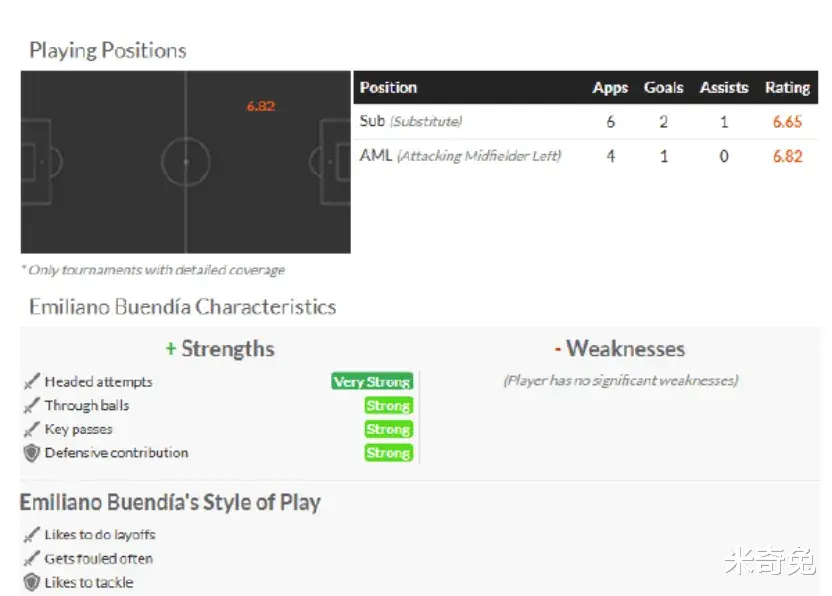Image resolution: width=832 pixels, height=596 pixels.
Task: Sort table by Rating column header
Action: [787, 88]
